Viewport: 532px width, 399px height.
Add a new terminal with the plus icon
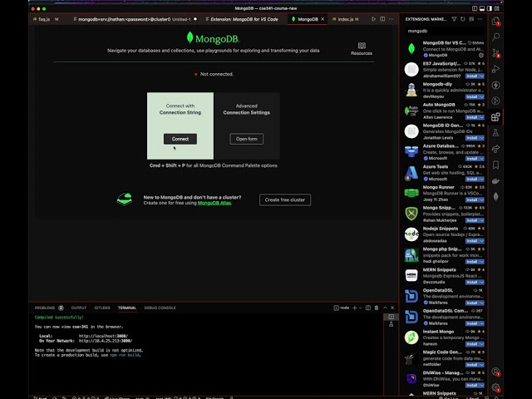tap(355, 308)
